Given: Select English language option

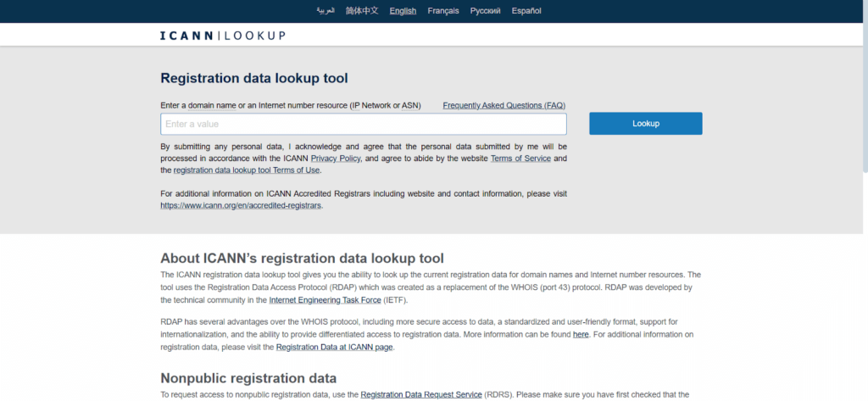Looking at the screenshot, I should 403,10.
